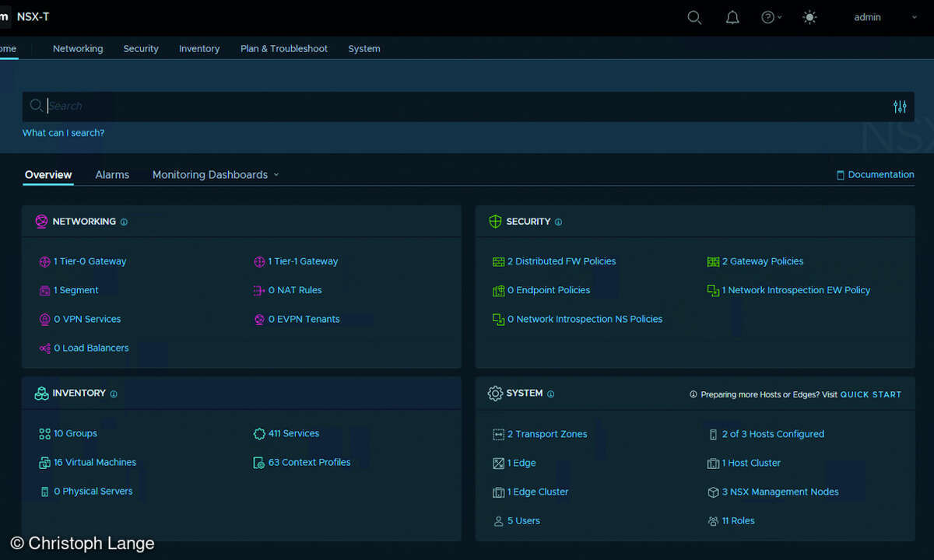
Task: Open 0 Load Balancers link
Action: (x=91, y=348)
